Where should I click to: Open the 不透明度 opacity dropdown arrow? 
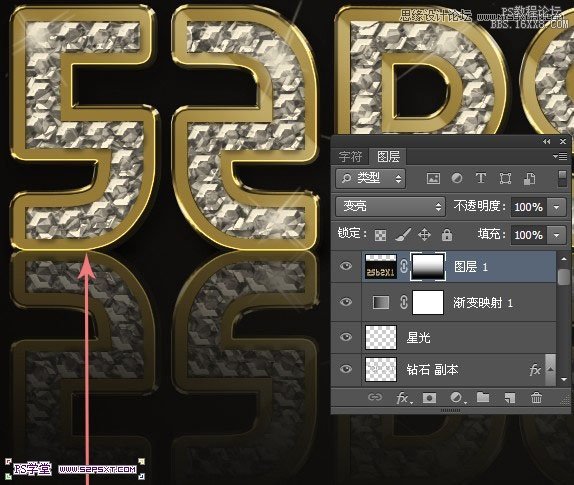tap(557, 207)
